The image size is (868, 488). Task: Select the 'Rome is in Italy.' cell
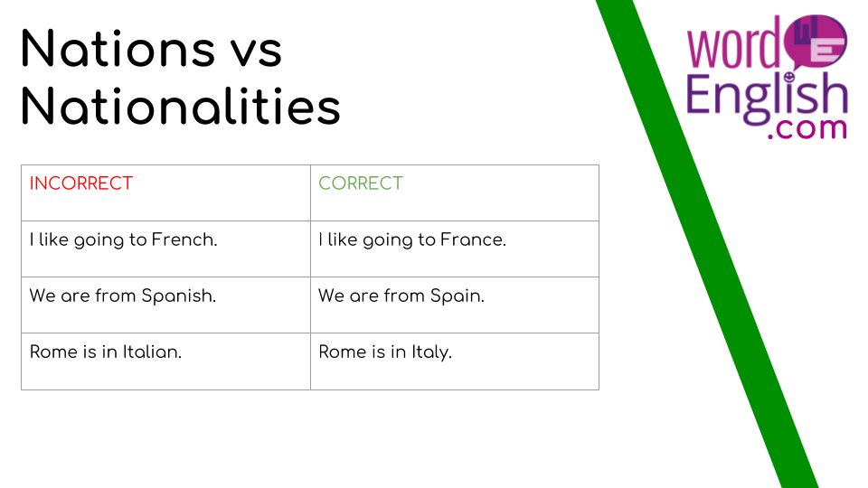(x=455, y=361)
